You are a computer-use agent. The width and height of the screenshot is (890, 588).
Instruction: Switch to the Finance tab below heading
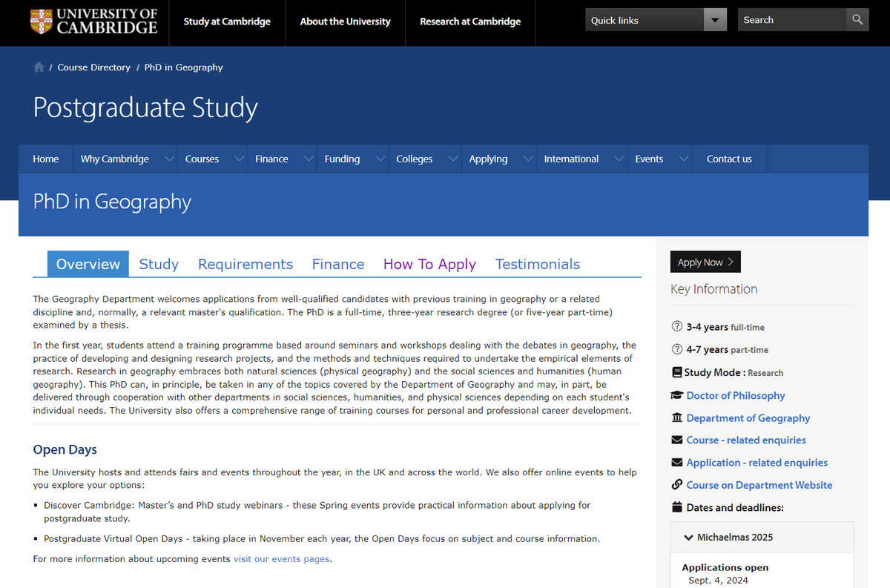click(x=338, y=264)
